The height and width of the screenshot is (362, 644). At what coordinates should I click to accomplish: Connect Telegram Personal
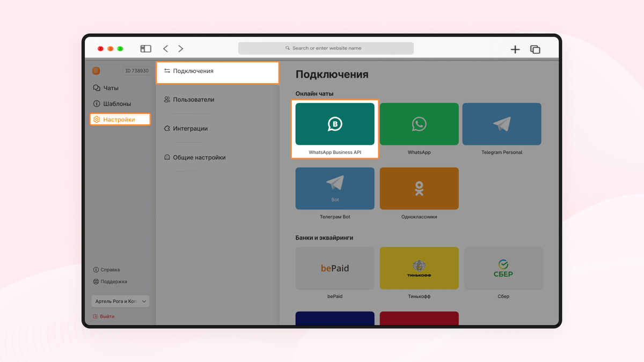(502, 124)
